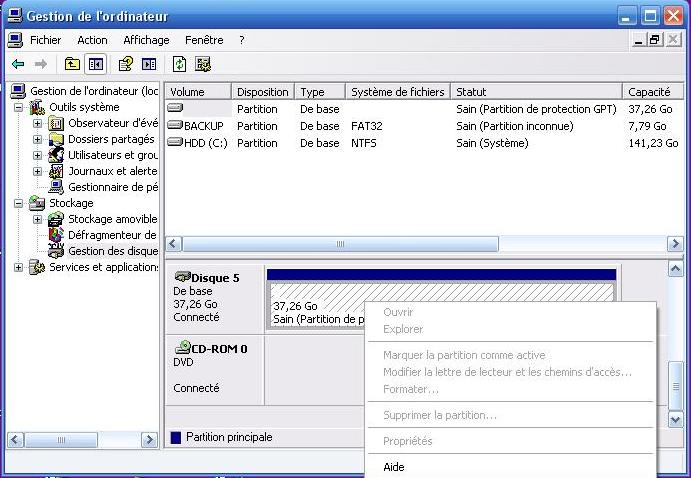Click the tree pane horizontal scrollbar thumb
691x478 pixels.
pos(61,440)
